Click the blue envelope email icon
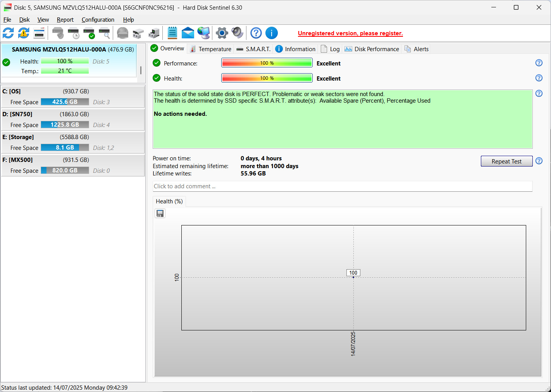551x392 pixels. tap(188, 33)
